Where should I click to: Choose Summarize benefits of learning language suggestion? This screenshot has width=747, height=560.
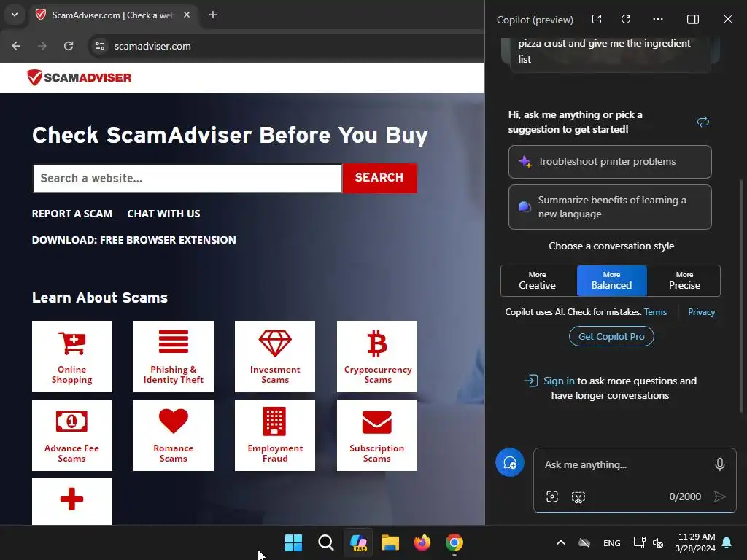610,207
